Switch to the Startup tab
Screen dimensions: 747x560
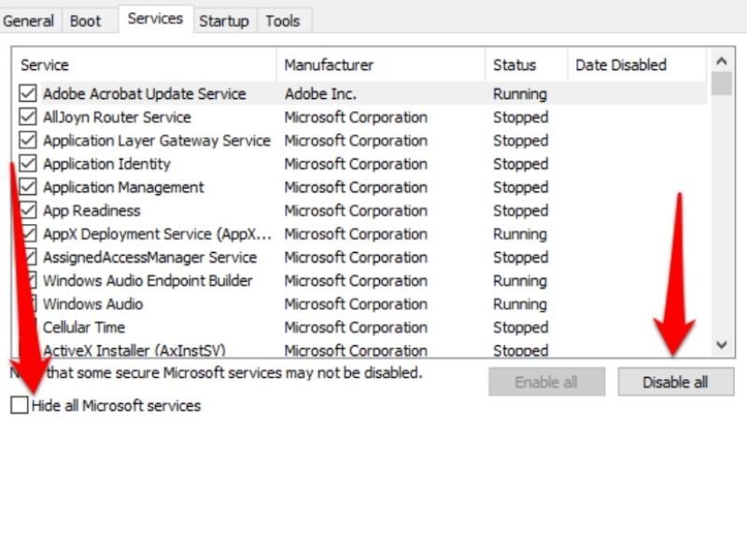224,21
